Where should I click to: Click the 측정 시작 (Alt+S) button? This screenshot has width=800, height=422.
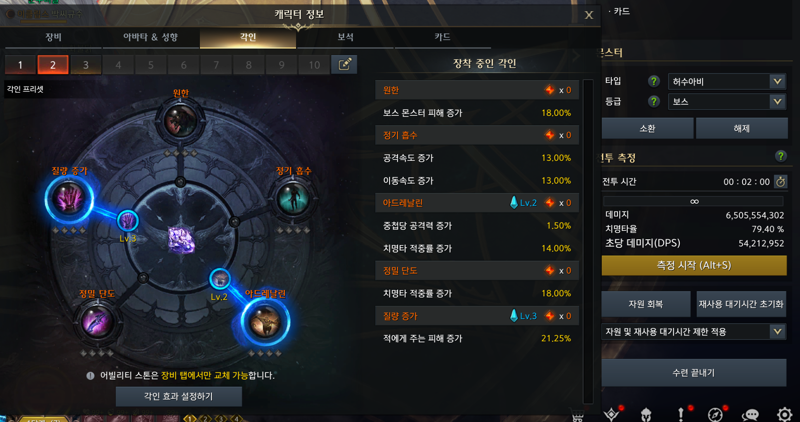(x=694, y=265)
